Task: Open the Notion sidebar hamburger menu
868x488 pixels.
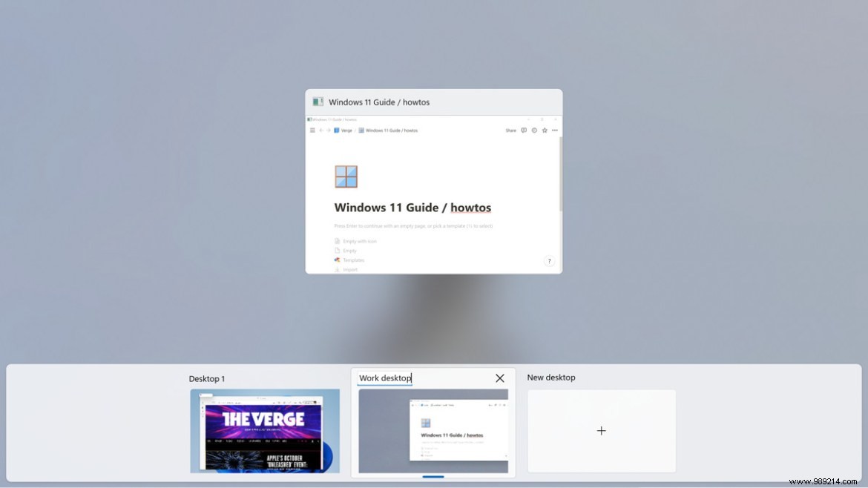Action: (312, 131)
